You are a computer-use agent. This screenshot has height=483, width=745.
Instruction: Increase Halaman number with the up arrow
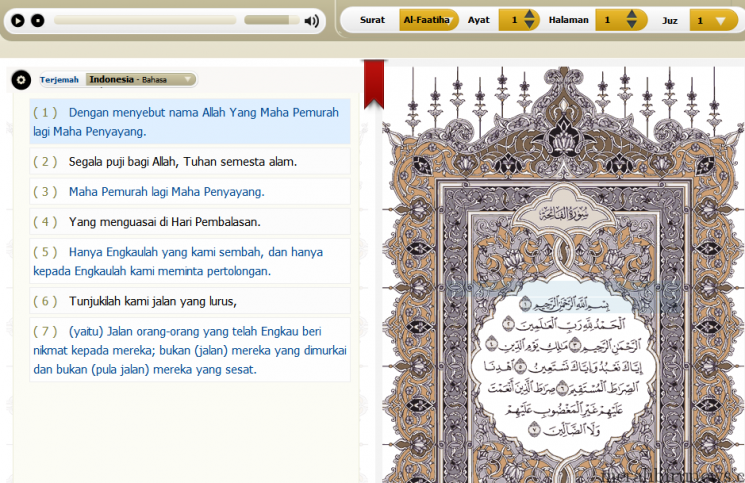tap(631, 15)
